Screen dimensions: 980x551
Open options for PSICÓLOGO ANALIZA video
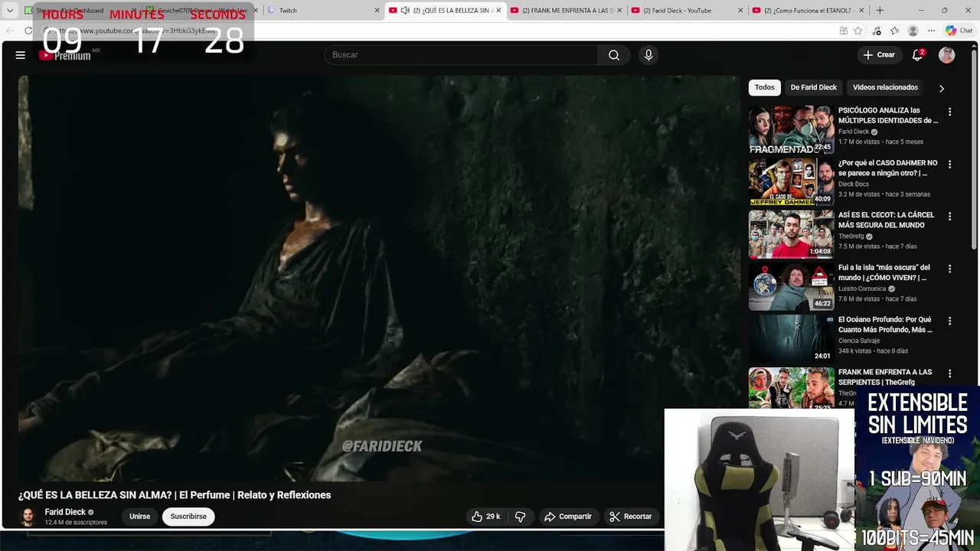(949, 112)
